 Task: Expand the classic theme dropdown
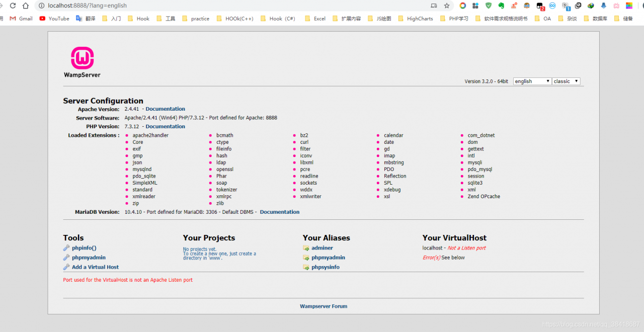[566, 81]
